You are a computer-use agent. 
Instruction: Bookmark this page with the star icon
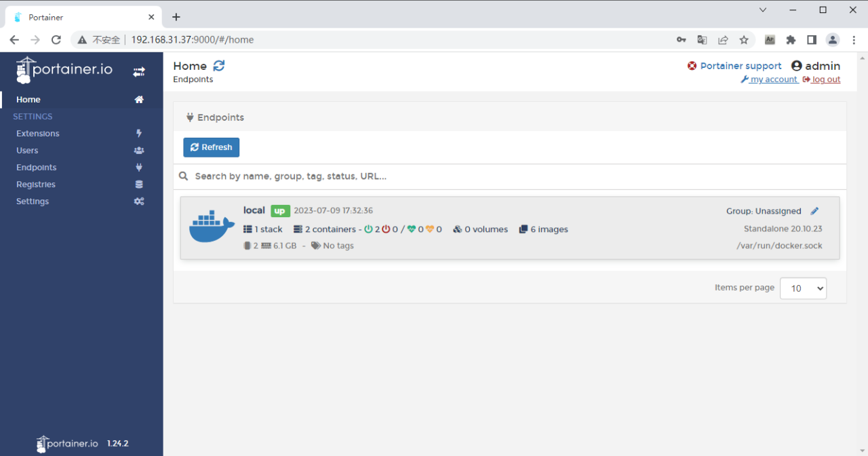(744, 40)
